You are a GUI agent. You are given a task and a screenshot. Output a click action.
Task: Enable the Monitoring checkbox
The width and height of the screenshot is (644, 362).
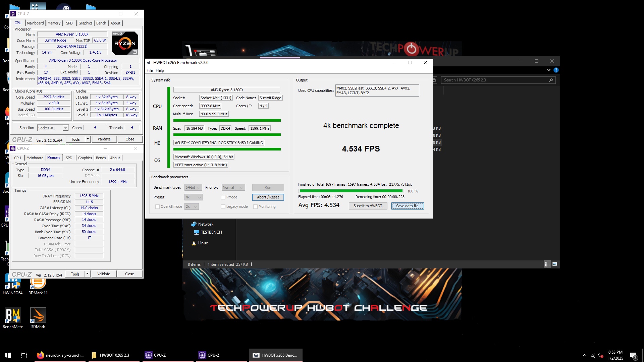(x=255, y=206)
